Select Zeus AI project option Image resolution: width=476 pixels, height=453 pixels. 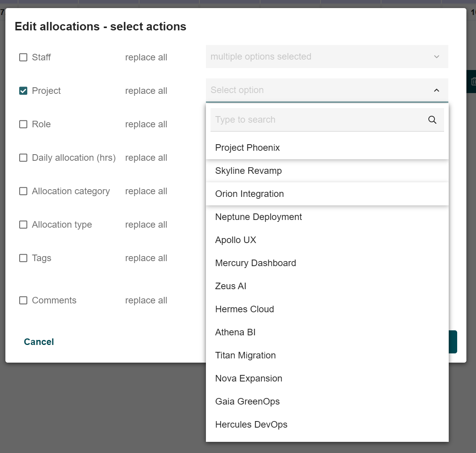(231, 286)
